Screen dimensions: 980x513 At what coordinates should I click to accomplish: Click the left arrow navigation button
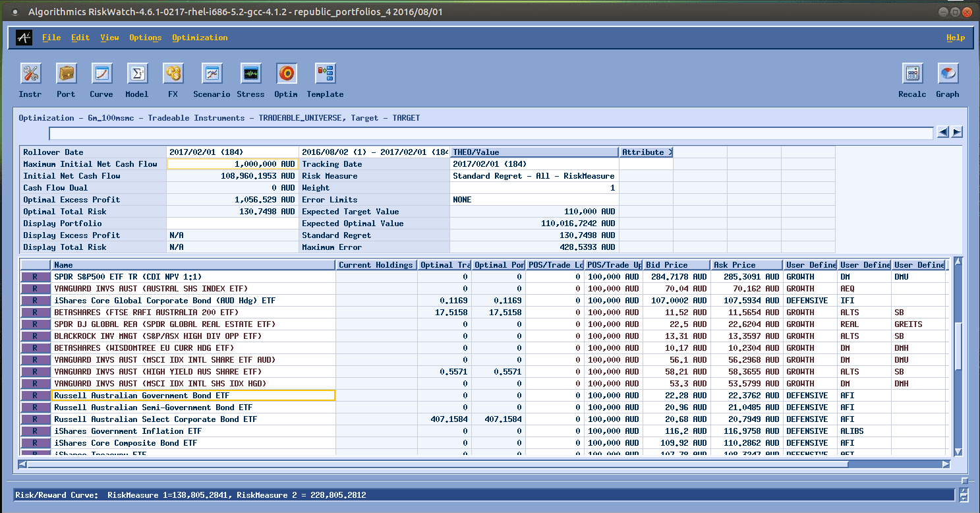(943, 133)
